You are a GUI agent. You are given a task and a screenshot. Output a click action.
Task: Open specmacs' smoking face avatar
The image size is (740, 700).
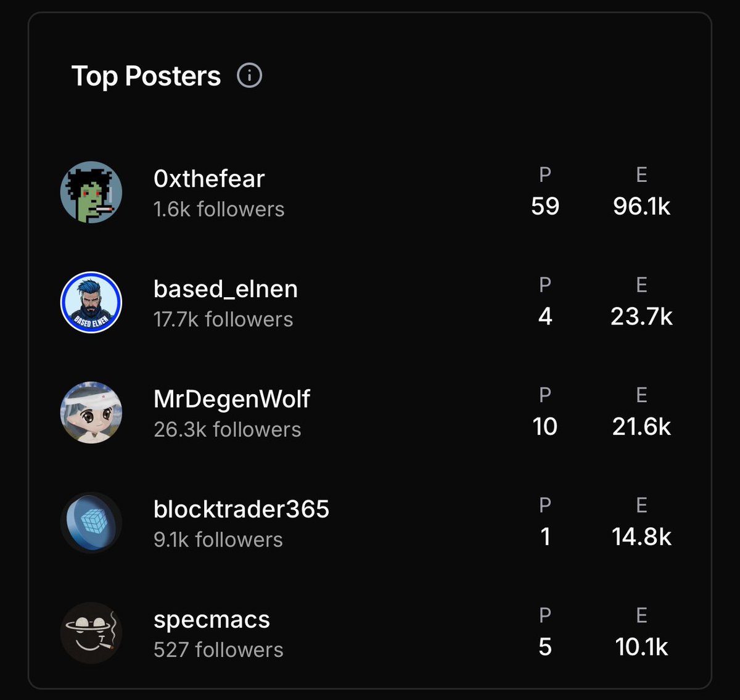pyautogui.click(x=91, y=633)
